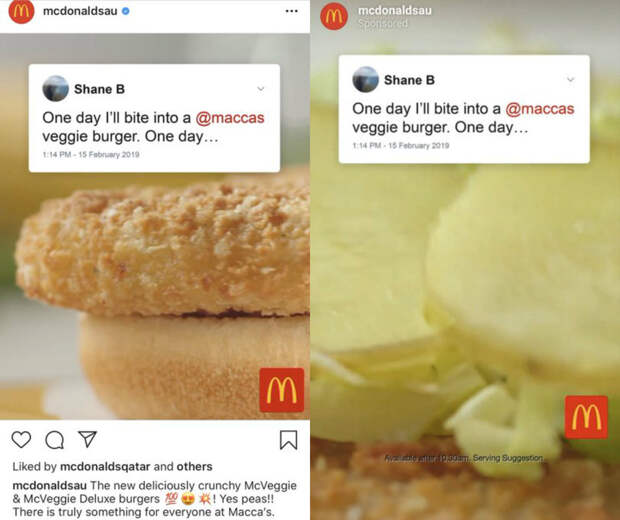Click @maccas mention in right tweet
Image resolution: width=620 pixels, height=520 pixels.
coord(540,109)
